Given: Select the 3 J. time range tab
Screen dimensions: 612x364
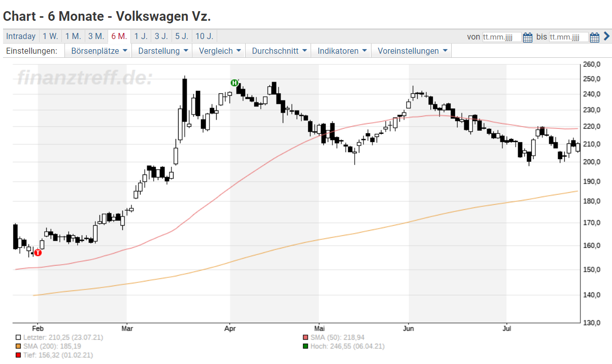Looking at the screenshot, I should click(161, 37).
